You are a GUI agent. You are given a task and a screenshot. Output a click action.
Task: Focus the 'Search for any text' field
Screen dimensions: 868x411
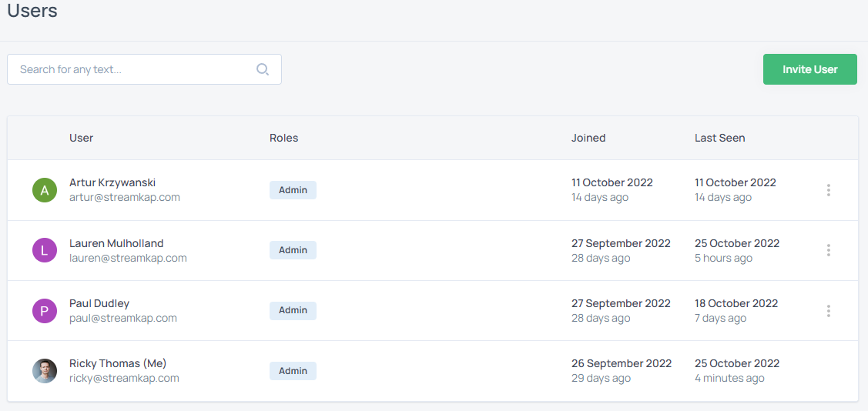(x=144, y=69)
